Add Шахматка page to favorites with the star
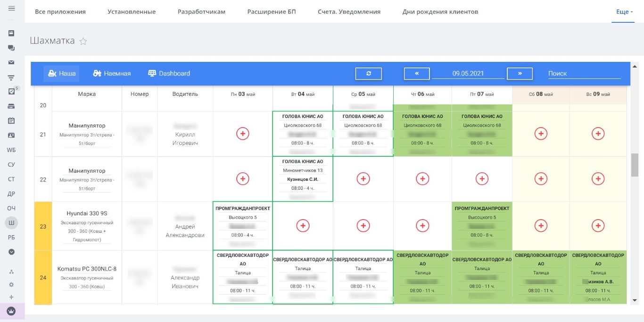The width and height of the screenshot is (644, 322). tap(83, 42)
